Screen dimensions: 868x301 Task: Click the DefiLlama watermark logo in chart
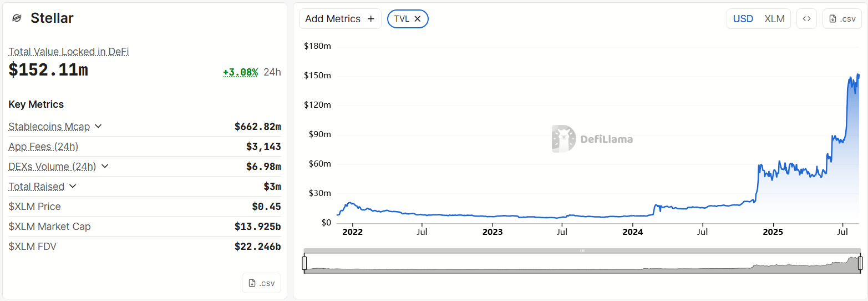tap(592, 139)
